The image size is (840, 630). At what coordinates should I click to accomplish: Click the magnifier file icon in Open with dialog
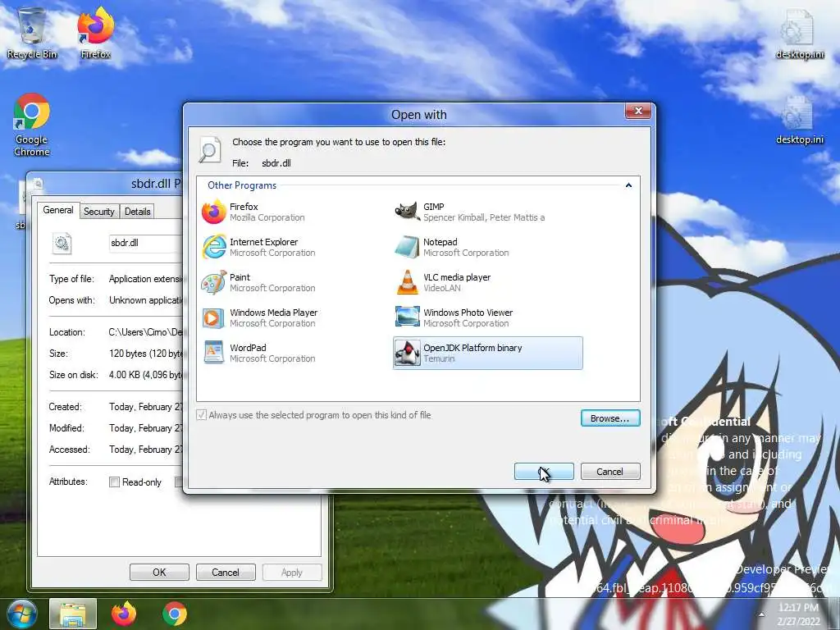coord(210,149)
